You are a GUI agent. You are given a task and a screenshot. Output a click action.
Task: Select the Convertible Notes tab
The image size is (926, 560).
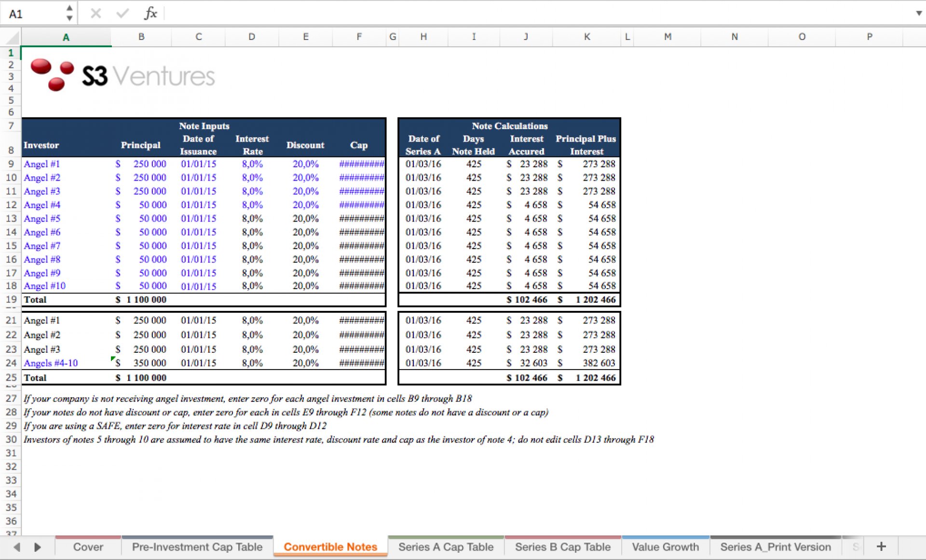330,547
